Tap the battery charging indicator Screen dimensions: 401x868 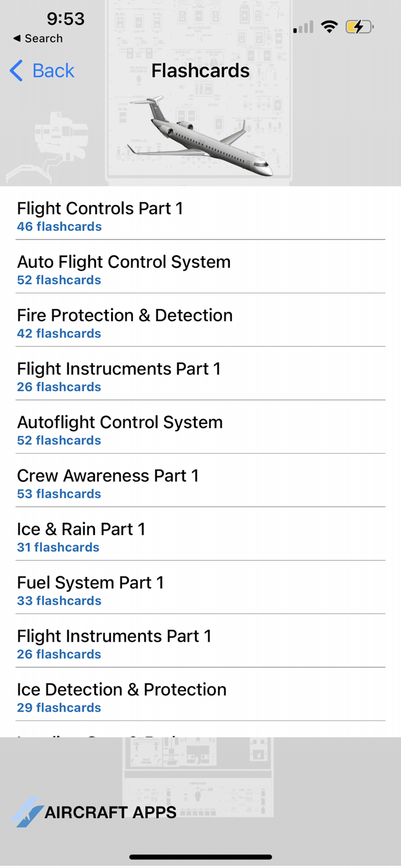pos(359,27)
